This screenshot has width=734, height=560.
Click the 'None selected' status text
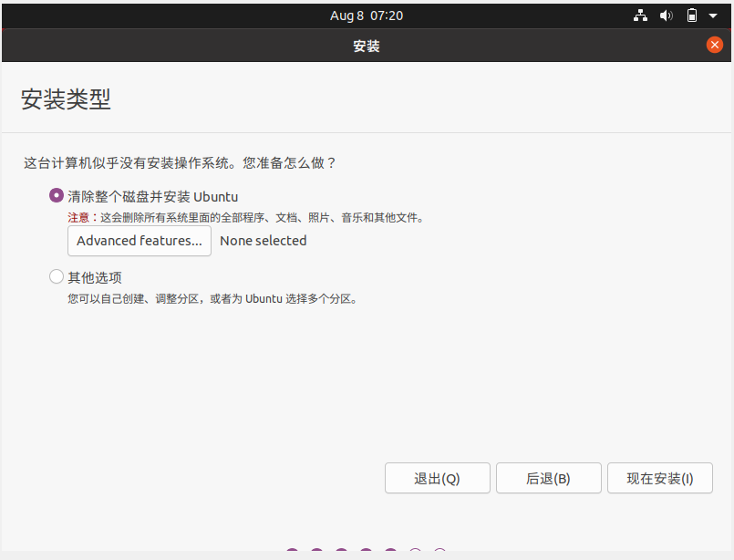tap(264, 241)
